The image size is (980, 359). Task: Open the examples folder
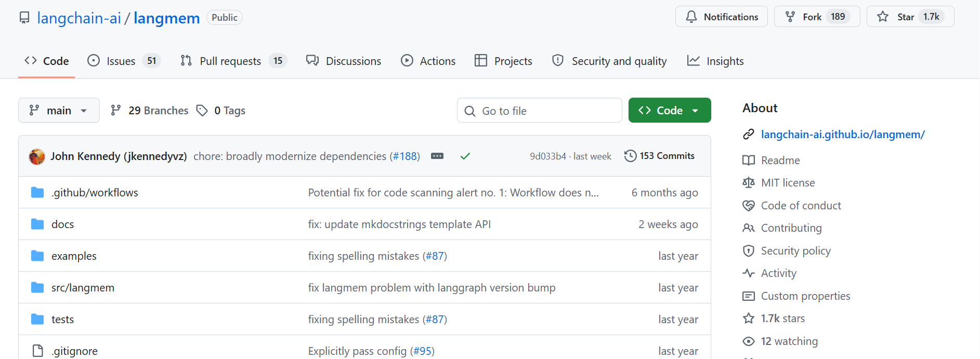click(x=74, y=256)
